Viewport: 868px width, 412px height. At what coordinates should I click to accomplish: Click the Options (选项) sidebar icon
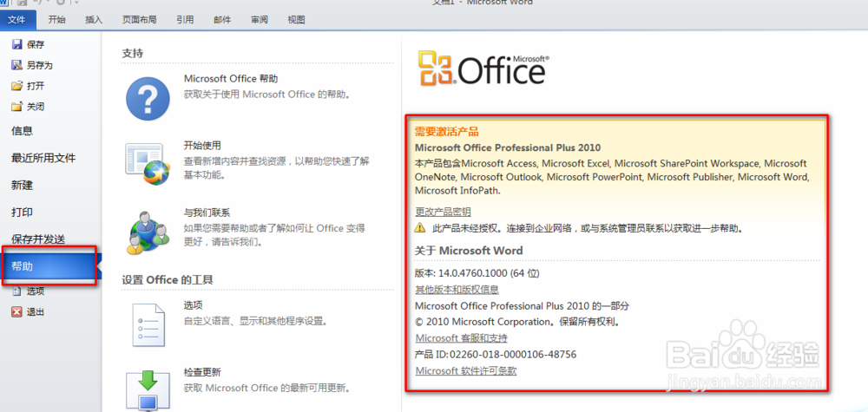coord(16,291)
